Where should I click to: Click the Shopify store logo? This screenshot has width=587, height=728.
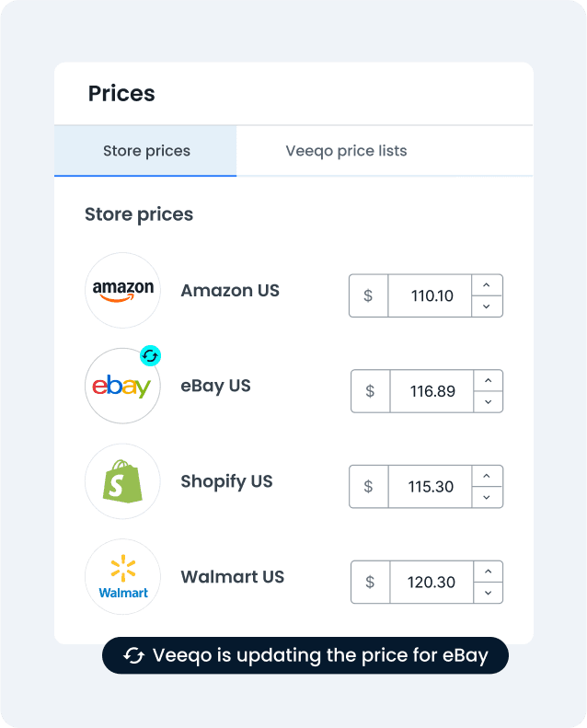[x=122, y=481]
